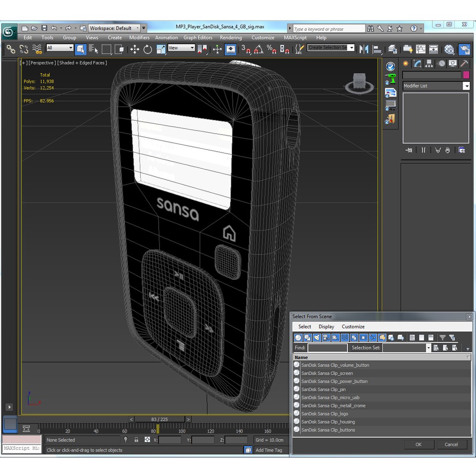Viewport: 476px width, 476px height.
Task: Click Cancel in Select From Scene dialog
Action: pos(451,444)
